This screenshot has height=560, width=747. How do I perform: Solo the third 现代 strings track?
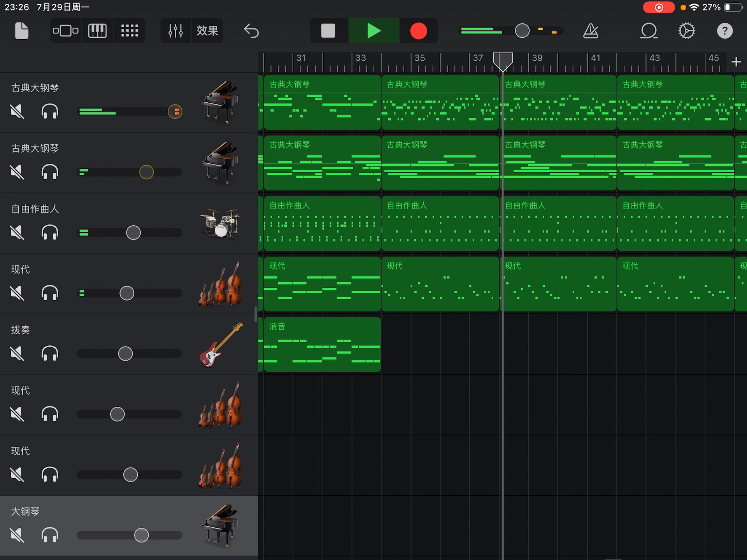click(50, 474)
